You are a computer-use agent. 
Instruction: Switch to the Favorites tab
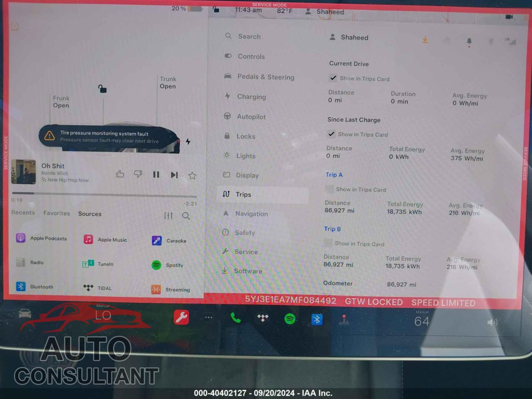(x=57, y=213)
